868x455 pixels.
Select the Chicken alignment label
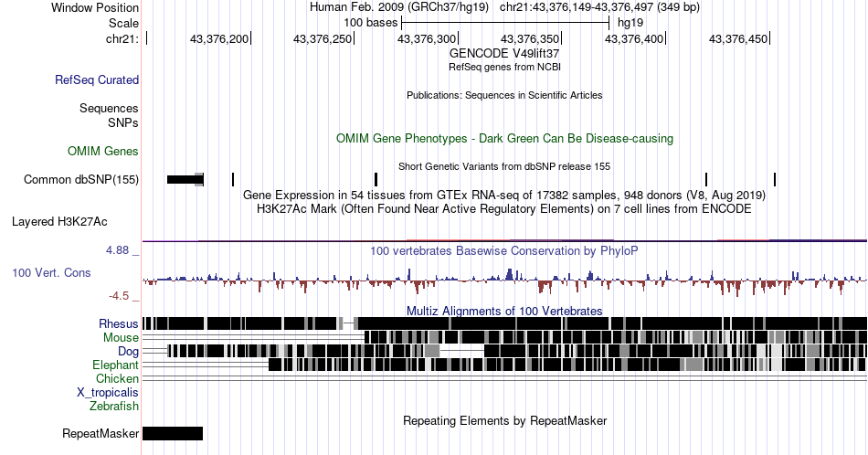pos(117,378)
